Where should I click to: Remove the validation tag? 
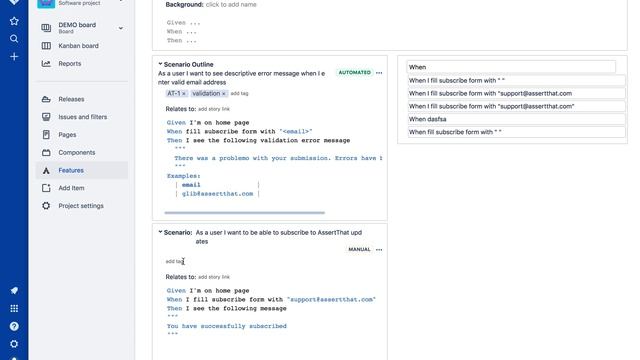point(224,94)
